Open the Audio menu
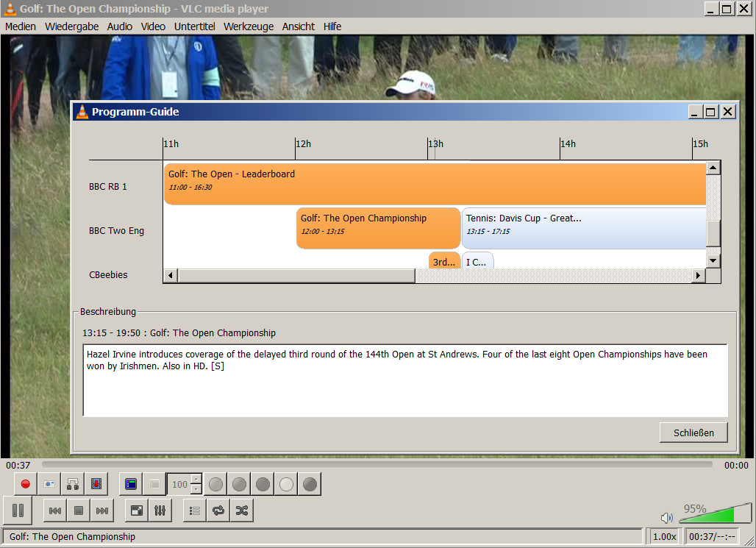Image resolution: width=756 pixels, height=548 pixels. pyautogui.click(x=120, y=26)
